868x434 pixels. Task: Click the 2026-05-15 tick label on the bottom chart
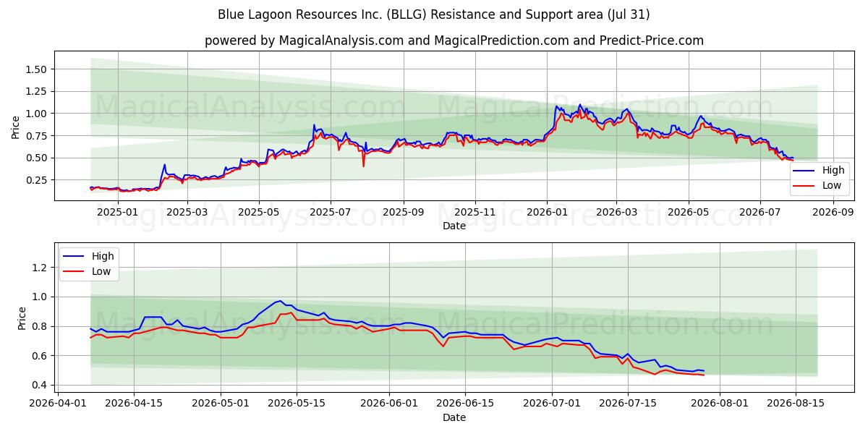[296, 404]
